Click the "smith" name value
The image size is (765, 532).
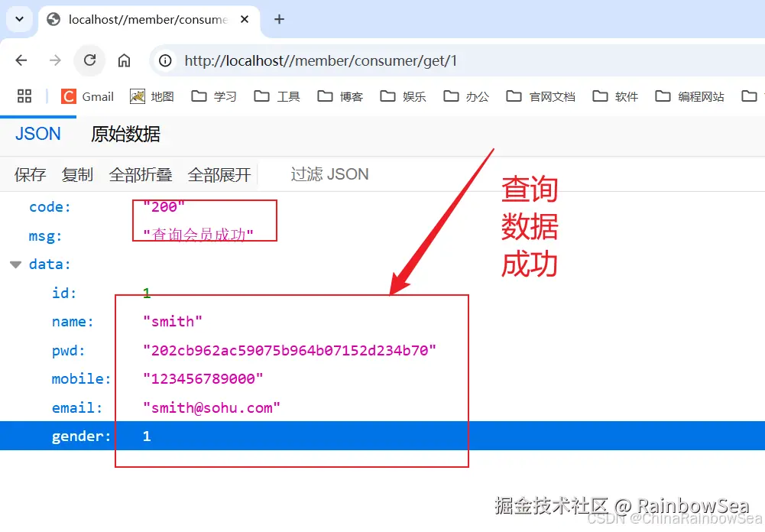[172, 322]
